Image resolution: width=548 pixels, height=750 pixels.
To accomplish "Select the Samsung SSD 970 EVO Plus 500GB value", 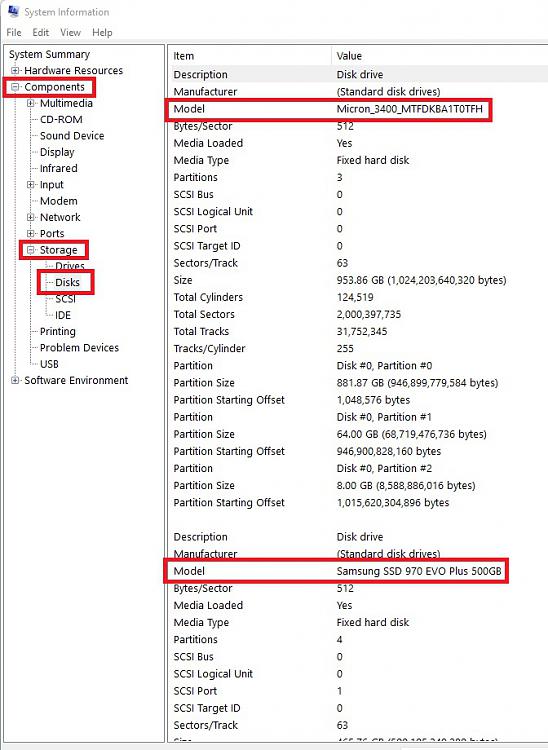I will tap(419, 571).
